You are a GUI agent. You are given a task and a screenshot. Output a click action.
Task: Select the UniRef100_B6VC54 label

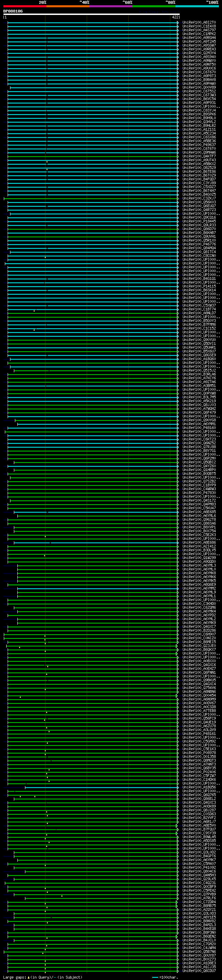point(199,99)
